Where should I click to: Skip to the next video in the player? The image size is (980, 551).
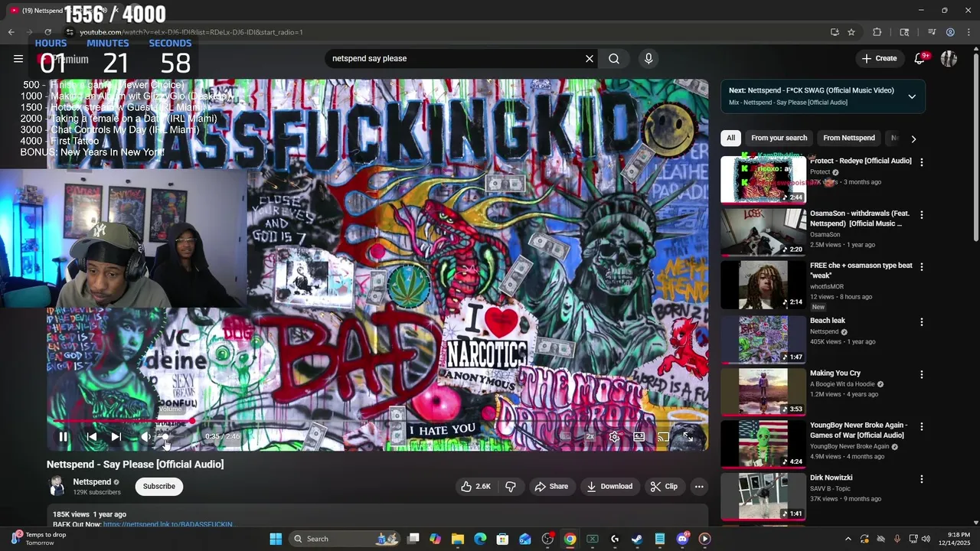point(116,437)
